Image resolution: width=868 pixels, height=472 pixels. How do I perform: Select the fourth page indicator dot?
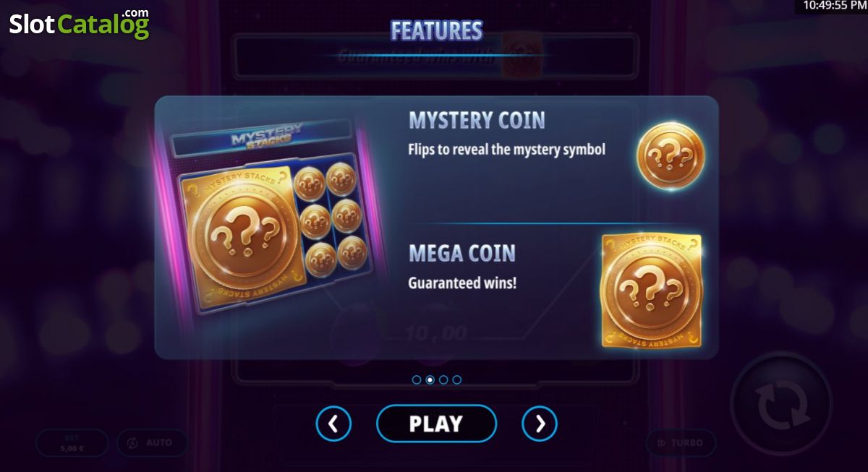(457, 379)
